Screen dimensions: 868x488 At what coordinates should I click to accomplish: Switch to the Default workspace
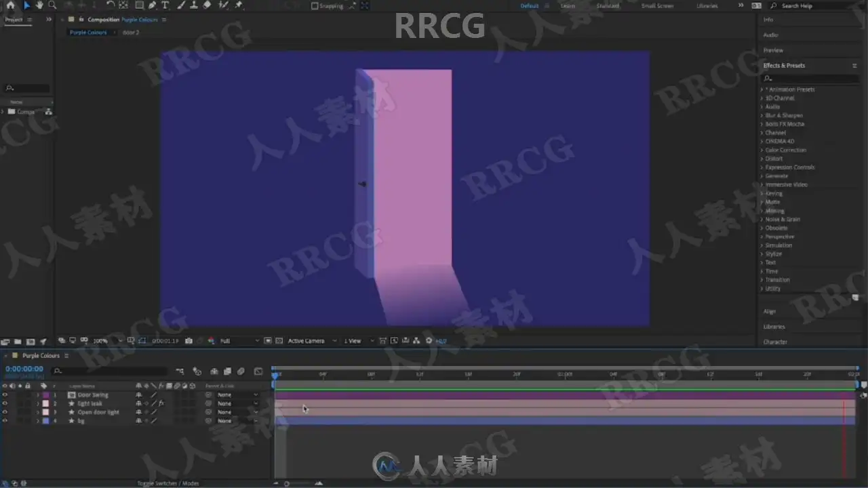coord(529,6)
